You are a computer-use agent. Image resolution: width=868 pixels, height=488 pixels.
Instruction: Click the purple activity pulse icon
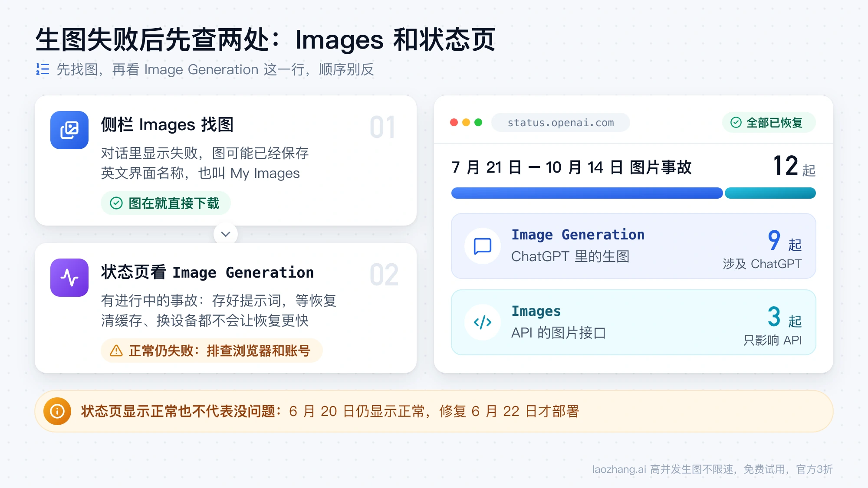pos(69,278)
